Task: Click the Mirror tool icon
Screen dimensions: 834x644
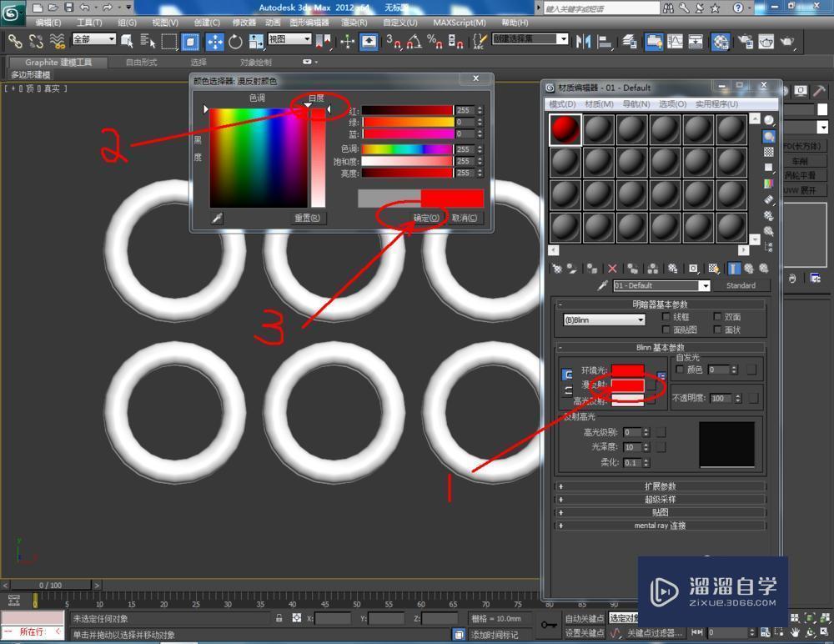Action: [x=583, y=41]
